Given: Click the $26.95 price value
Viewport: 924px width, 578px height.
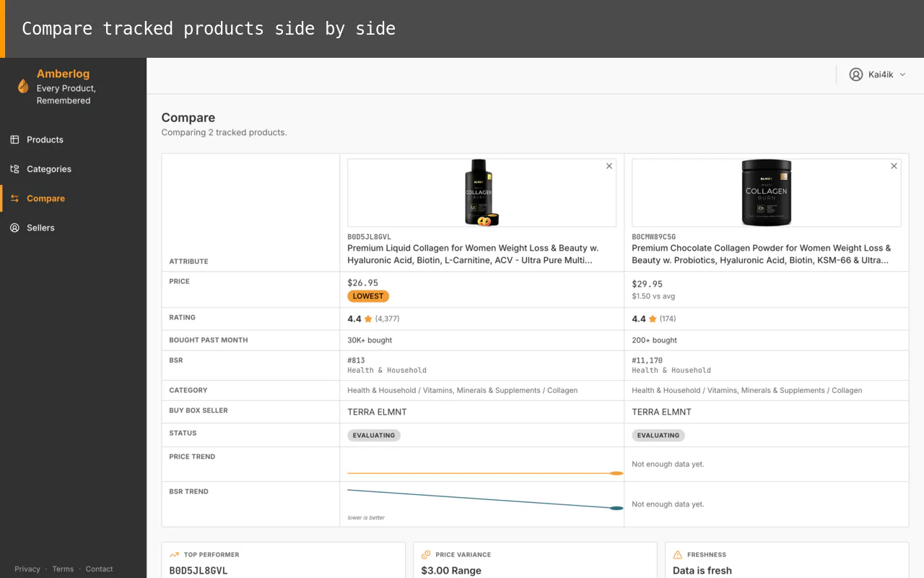Looking at the screenshot, I should (362, 282).
